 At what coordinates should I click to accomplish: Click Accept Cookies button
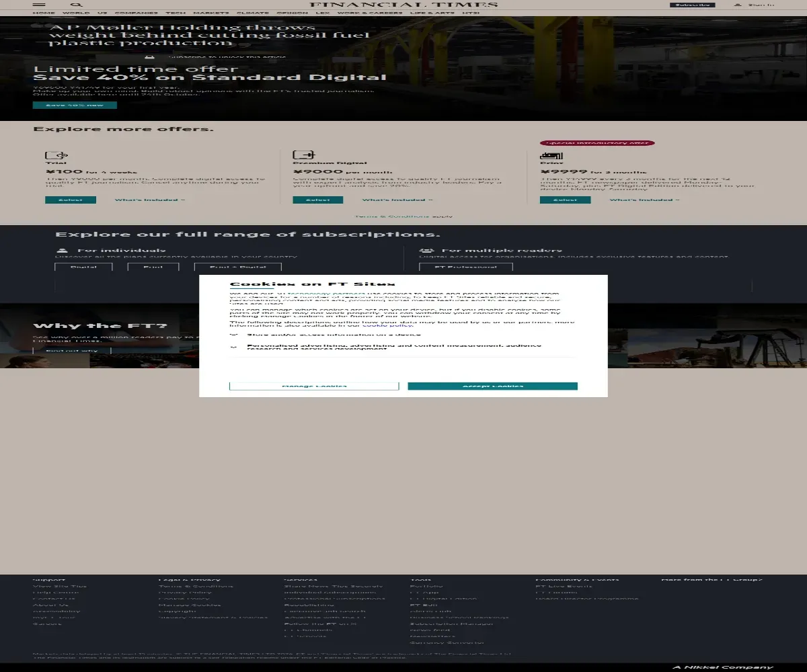[x=492, y=386]
